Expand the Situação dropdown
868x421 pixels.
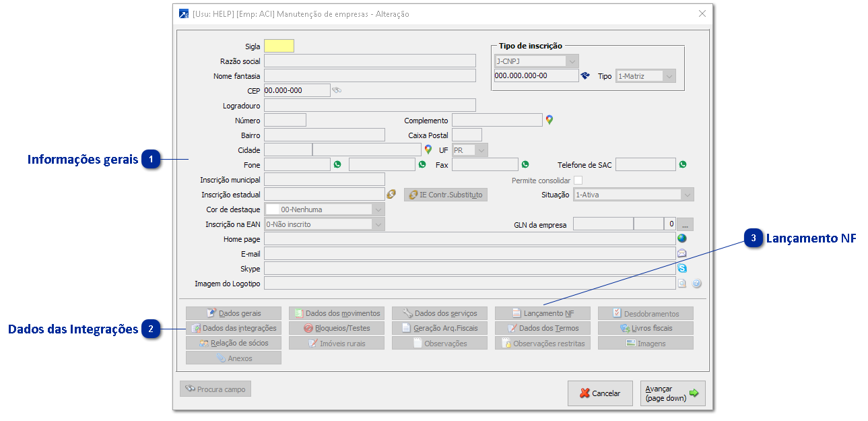[687, 195]
